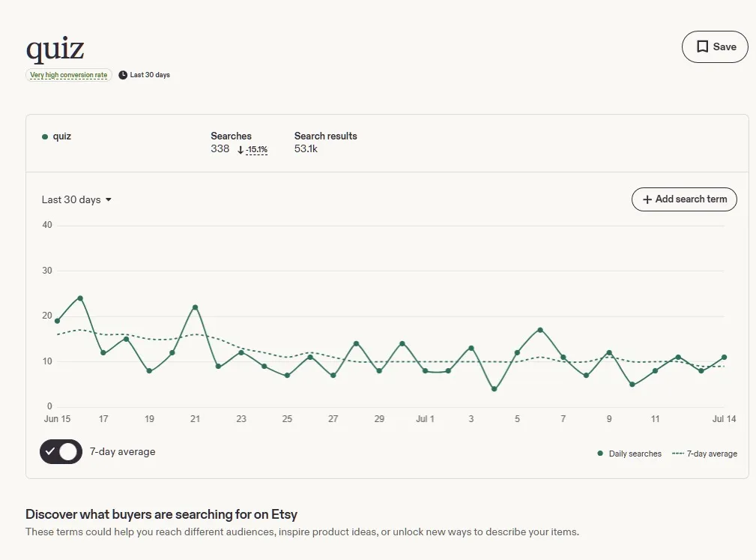Viewport: 756px width, 560px height.
Task: Click the Daily searches legend dot
Action: coord(600,454)
